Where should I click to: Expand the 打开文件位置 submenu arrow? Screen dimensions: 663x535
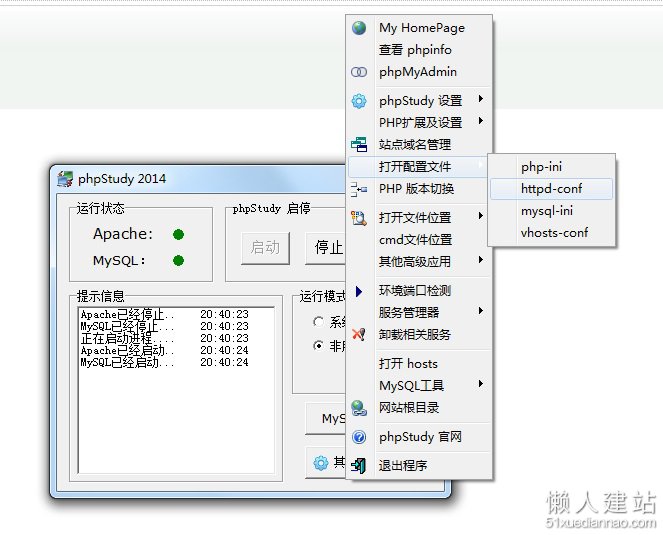[x=481, y=216]
